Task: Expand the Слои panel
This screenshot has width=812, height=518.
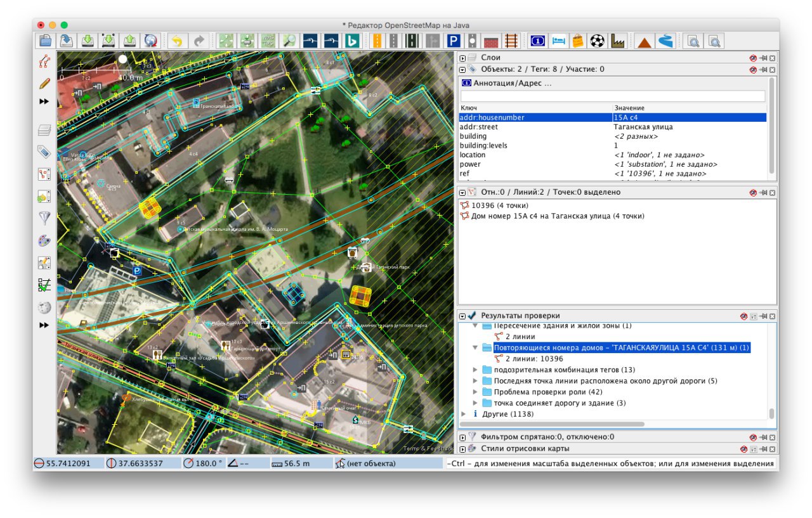Action: 462,58
